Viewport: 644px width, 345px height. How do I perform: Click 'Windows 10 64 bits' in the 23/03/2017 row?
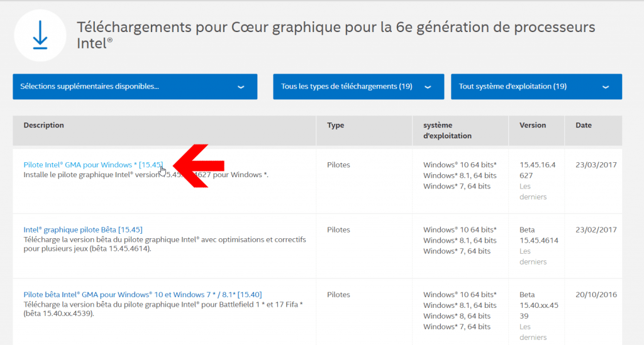460,165
